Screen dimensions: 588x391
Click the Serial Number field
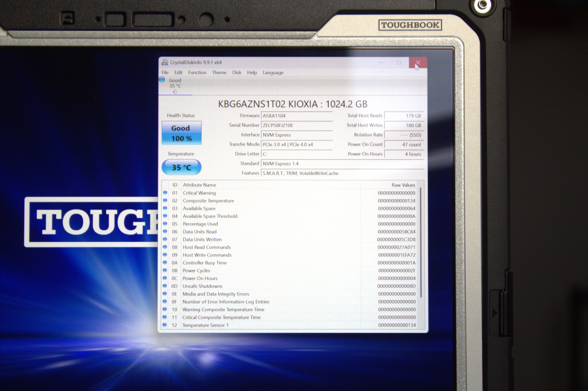pos(297,125)
